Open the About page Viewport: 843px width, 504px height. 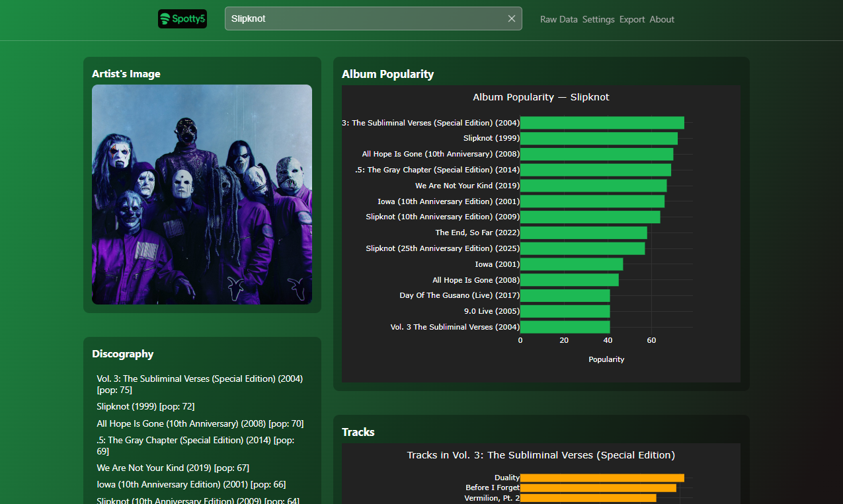click(x=662, y=19)
